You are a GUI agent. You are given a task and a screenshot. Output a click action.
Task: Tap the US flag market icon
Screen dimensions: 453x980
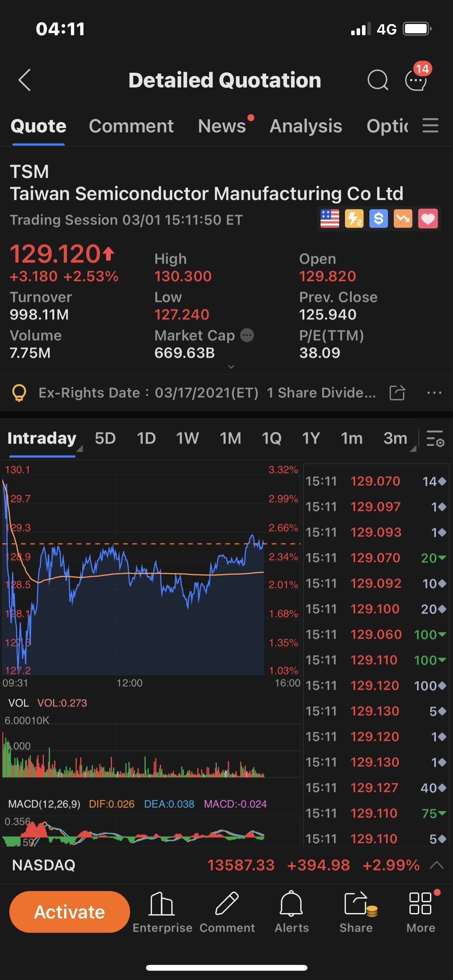click(329, 219)
